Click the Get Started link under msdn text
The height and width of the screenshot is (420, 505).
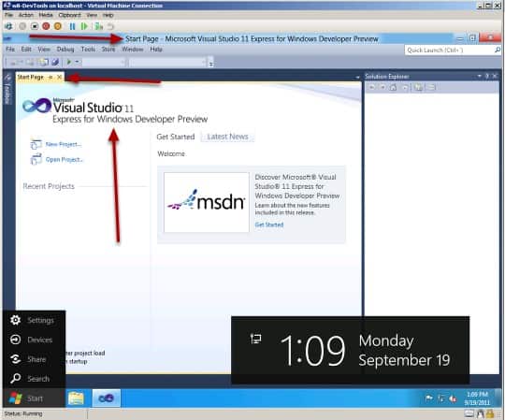coord(269,224)
